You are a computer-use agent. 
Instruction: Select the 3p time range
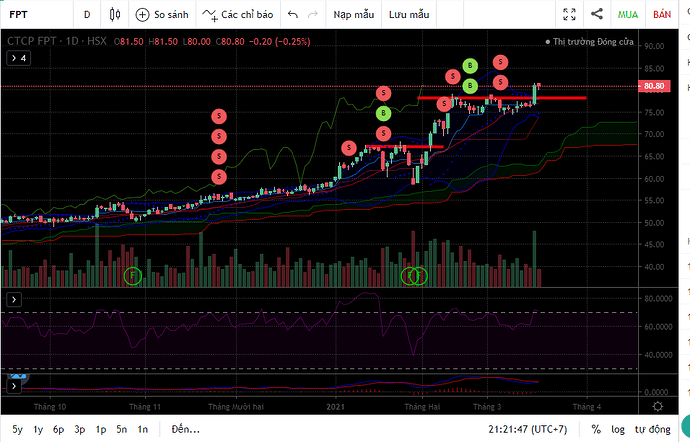[80, 429]
